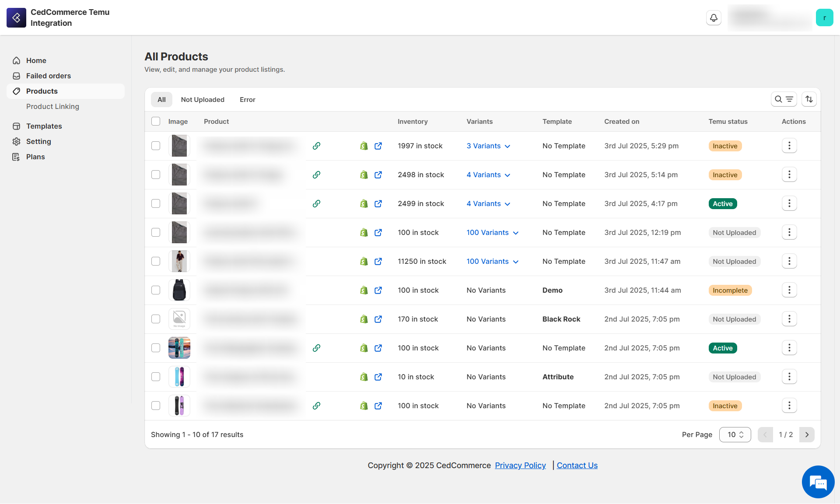Click the previous page arrow button
840x504 pixels.
tap(765, 434)
